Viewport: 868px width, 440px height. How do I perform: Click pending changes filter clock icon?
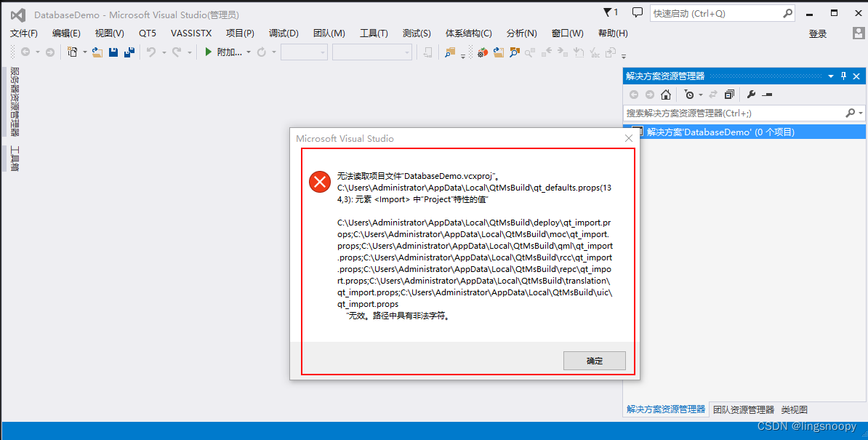click(688, 95)
